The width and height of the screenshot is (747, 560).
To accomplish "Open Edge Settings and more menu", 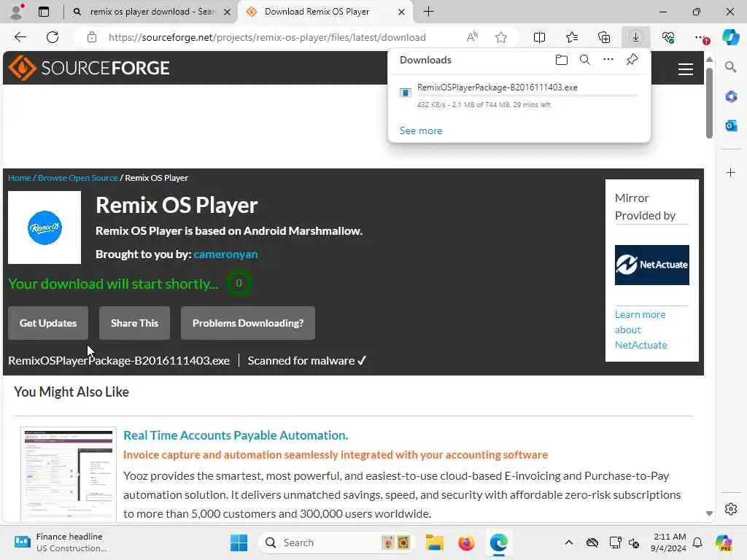I will click(x=701, y=37).
